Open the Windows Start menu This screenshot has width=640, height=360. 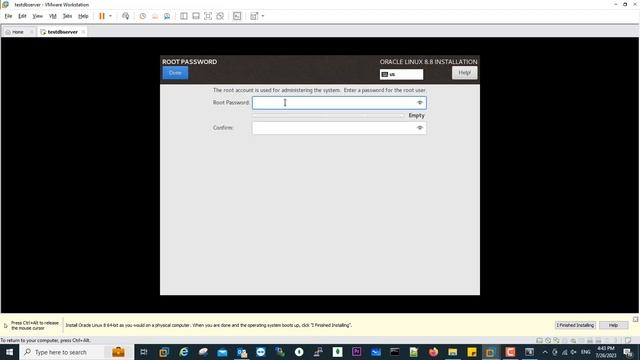coord(9,352)
